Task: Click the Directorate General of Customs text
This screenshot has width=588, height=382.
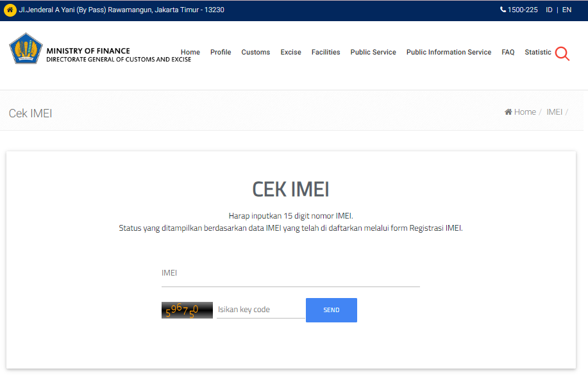Action: (119, 59)
